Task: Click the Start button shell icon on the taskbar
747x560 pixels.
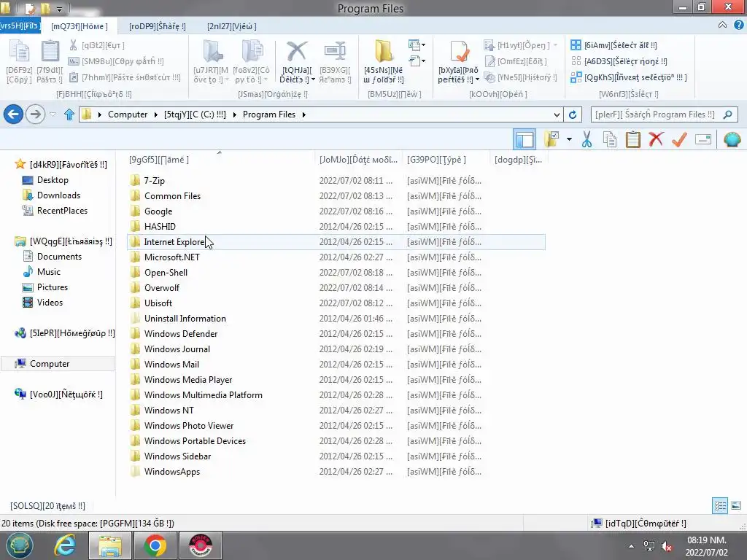Action: coord(20,545)
